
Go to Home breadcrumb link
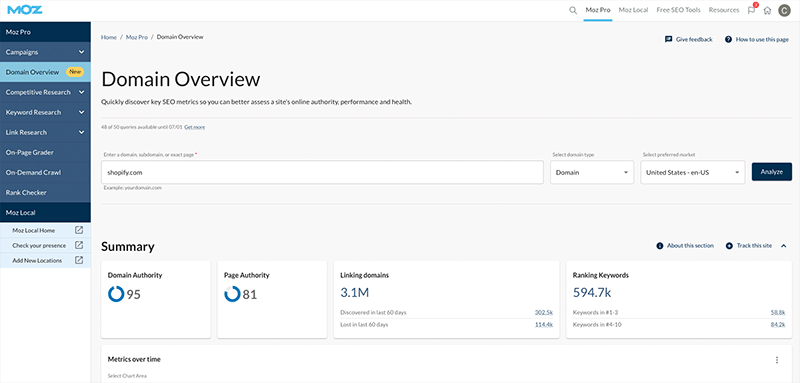[109, 37]
